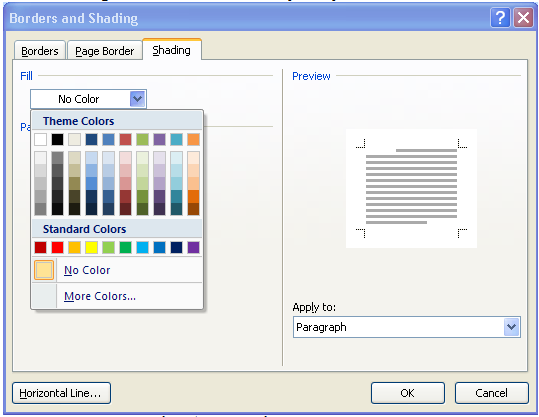Click the help question mark icon
The height and width of the screenshot is (417, 539).
[x=500, y=17]
